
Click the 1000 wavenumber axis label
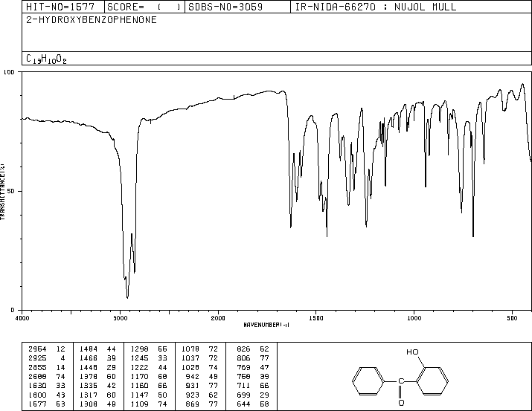pyautogui.click(x=414, y=318)
